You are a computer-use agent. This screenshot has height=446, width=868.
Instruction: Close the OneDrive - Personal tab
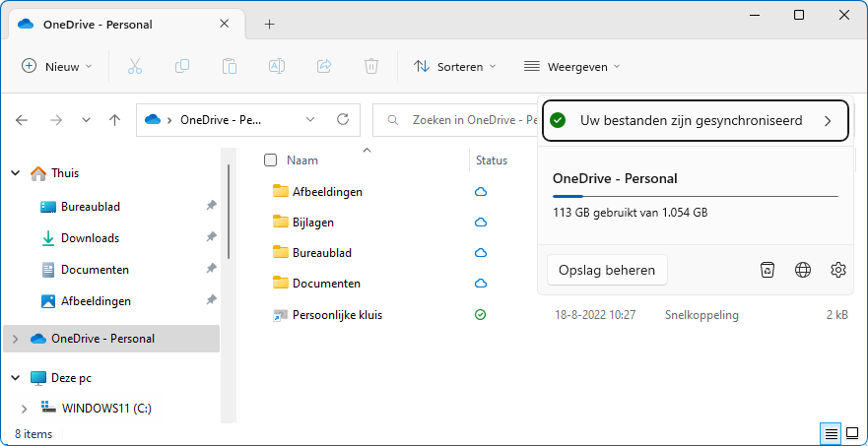pos(224,24)
